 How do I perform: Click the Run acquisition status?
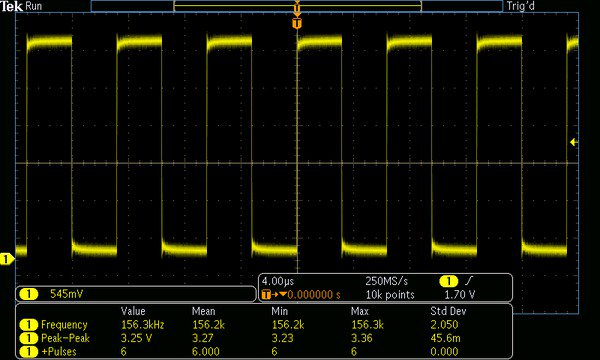click(34, 6)
